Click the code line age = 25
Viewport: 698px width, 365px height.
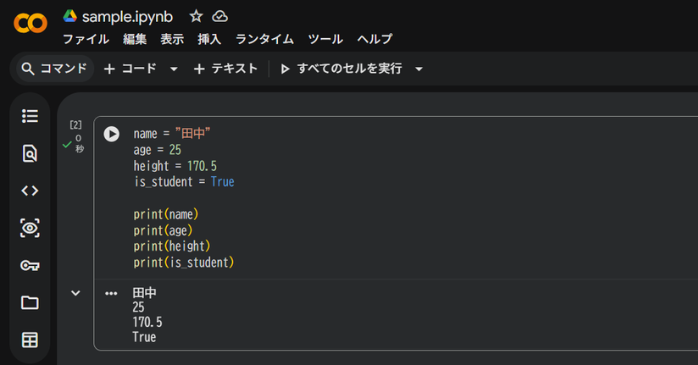point(157,150)
